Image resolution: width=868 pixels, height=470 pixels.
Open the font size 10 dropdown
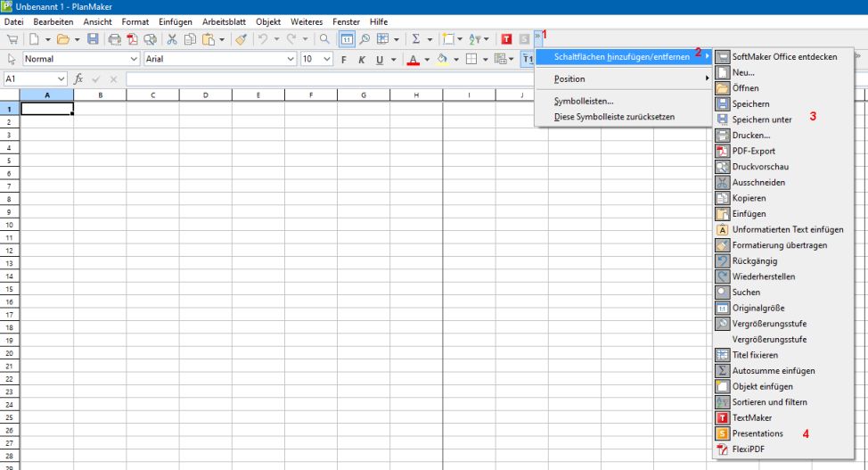pyautogui.click(x=327, y=59)
